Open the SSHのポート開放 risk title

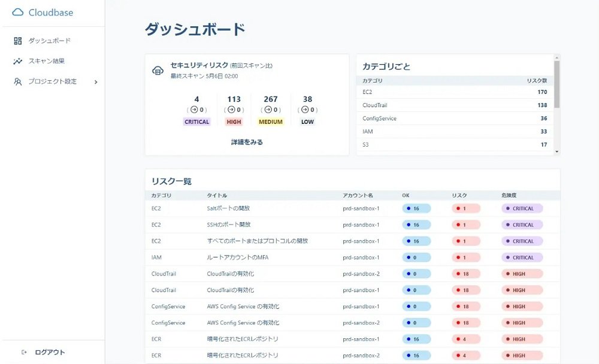(x=228, y=225)
